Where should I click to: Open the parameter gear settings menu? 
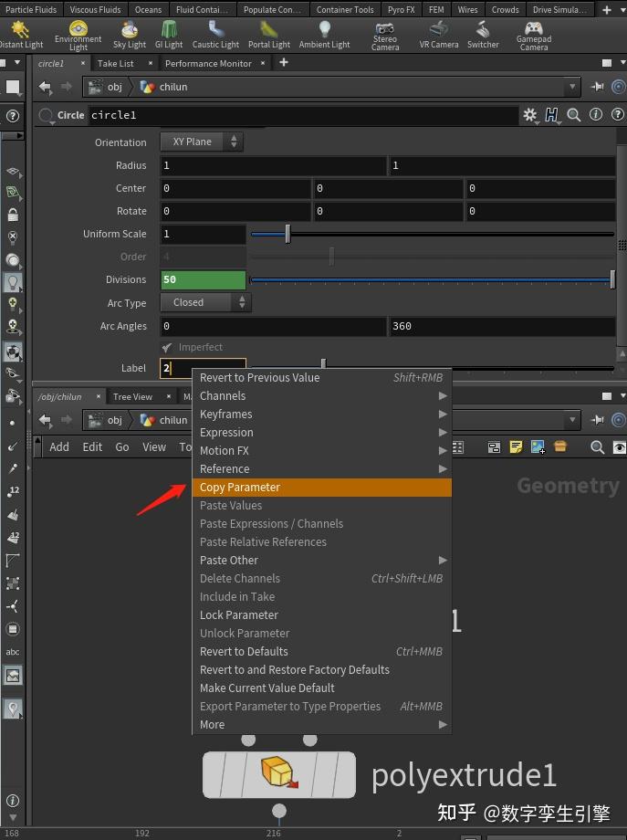529,115
